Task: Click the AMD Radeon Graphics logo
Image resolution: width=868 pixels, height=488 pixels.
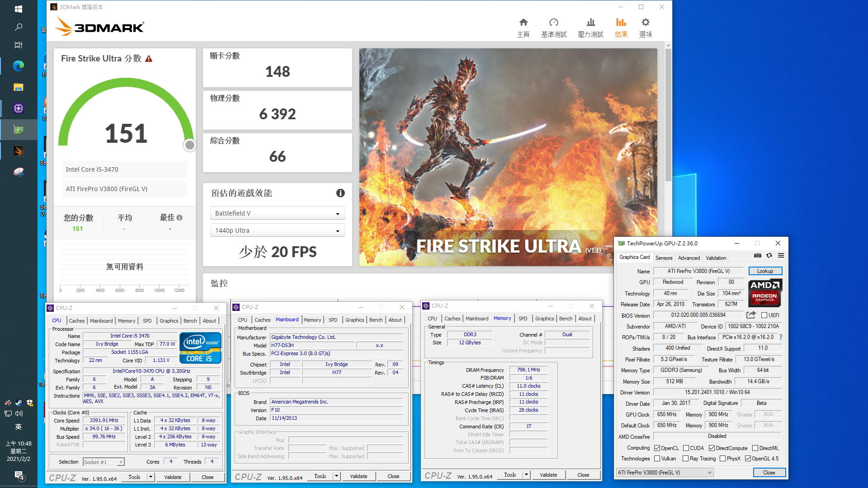Action: (x=765, y=293)
